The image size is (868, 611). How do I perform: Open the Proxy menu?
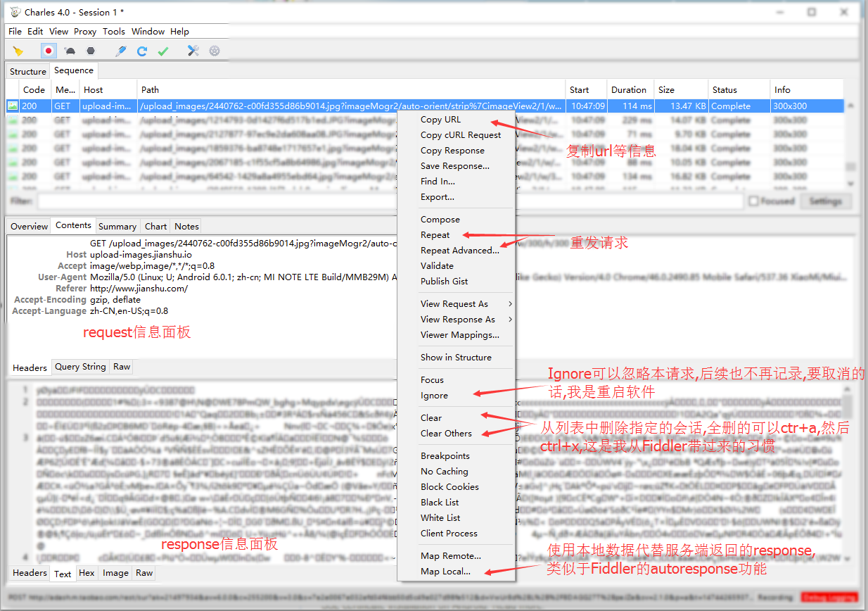click(x=85, y=31)
